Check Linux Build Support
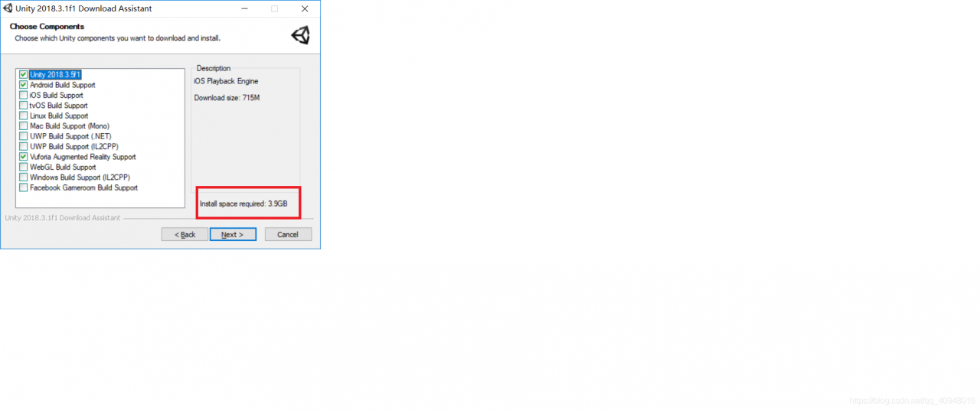This screenshot has height=410, width=980. [x=24, y=116]
